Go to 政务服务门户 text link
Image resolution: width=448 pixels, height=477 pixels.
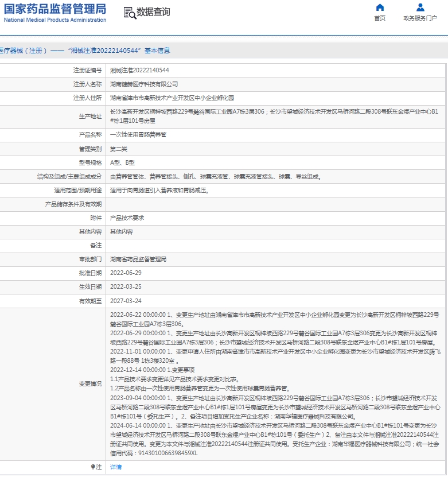[x=420, y=18]
